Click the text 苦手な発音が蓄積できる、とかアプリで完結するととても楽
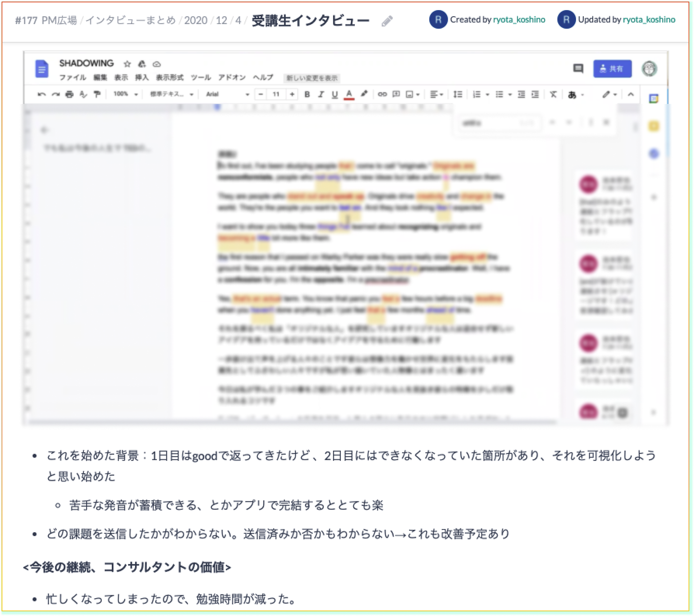The image size is (694, 616). coord(226,505)
